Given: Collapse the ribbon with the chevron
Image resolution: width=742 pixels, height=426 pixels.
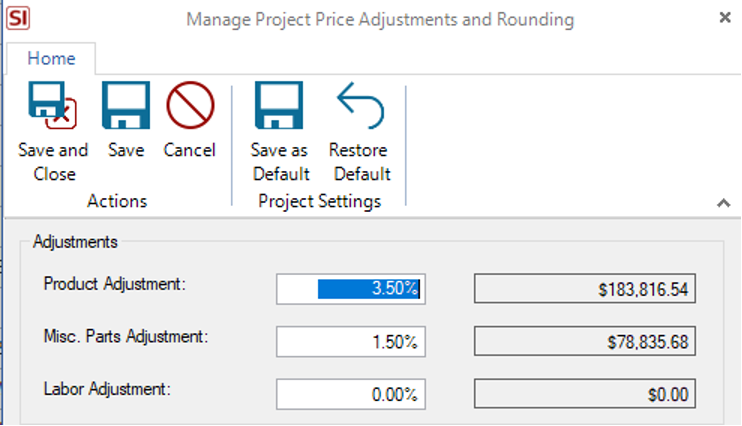Looking at the screenshot, I should click(724, 203).
